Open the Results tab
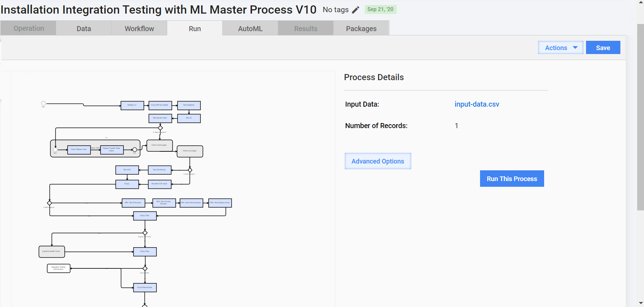 click(x=306, y=28)
